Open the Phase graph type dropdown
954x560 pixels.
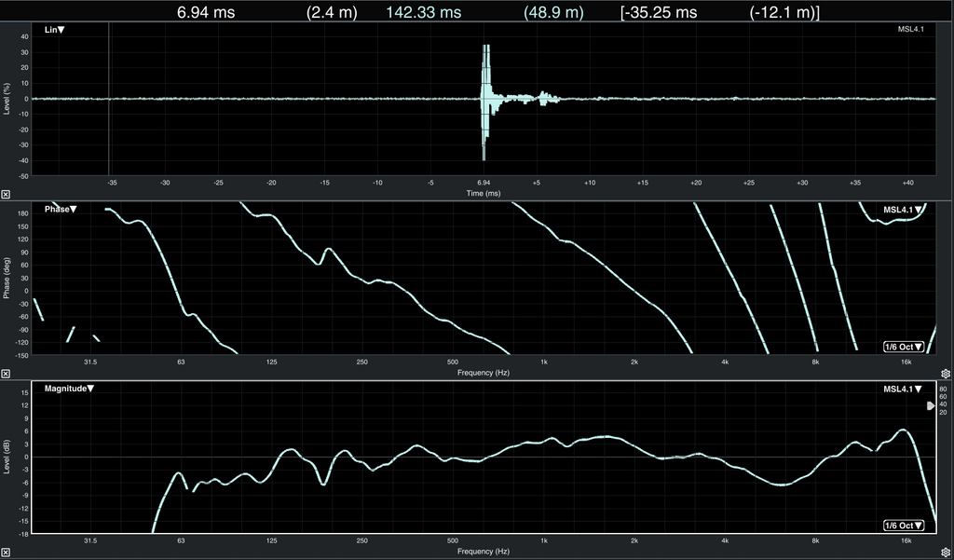(x=61, y=210)
